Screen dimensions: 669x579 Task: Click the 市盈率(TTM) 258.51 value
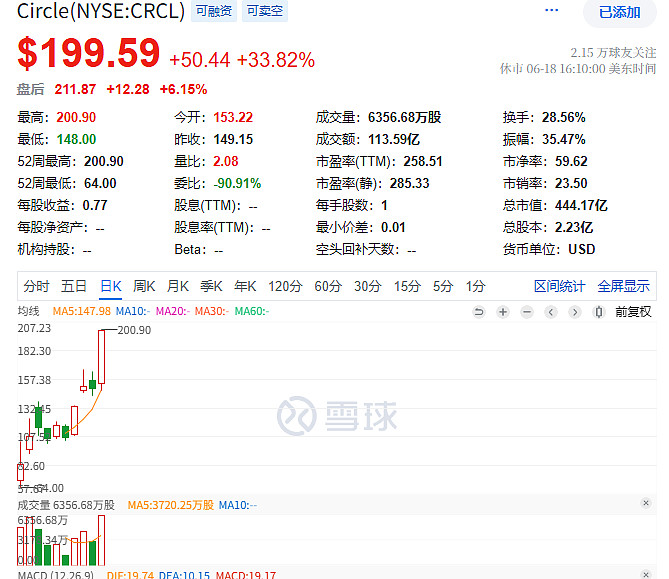pyautogui.click(x=423, y=161)
